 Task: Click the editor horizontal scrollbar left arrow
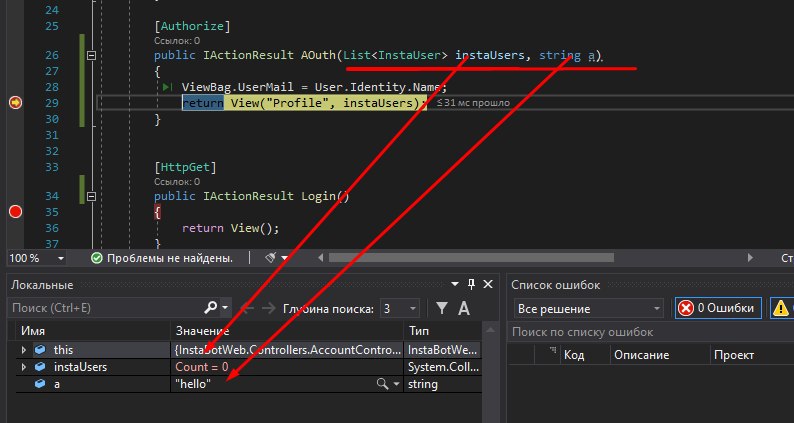[x=320, y=258]
